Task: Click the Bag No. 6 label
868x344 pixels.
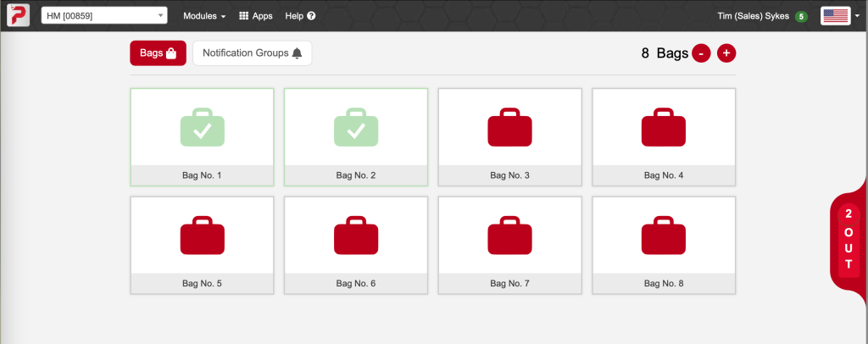Action: [356, 284]
